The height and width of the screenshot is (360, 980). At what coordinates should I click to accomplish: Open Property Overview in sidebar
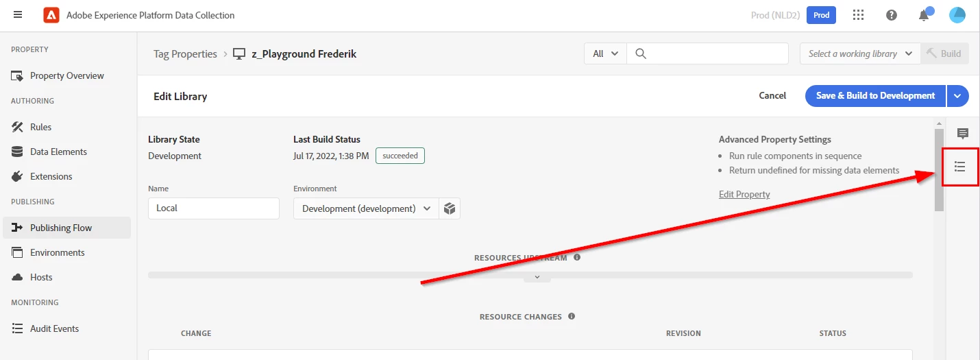coord(66,75)
